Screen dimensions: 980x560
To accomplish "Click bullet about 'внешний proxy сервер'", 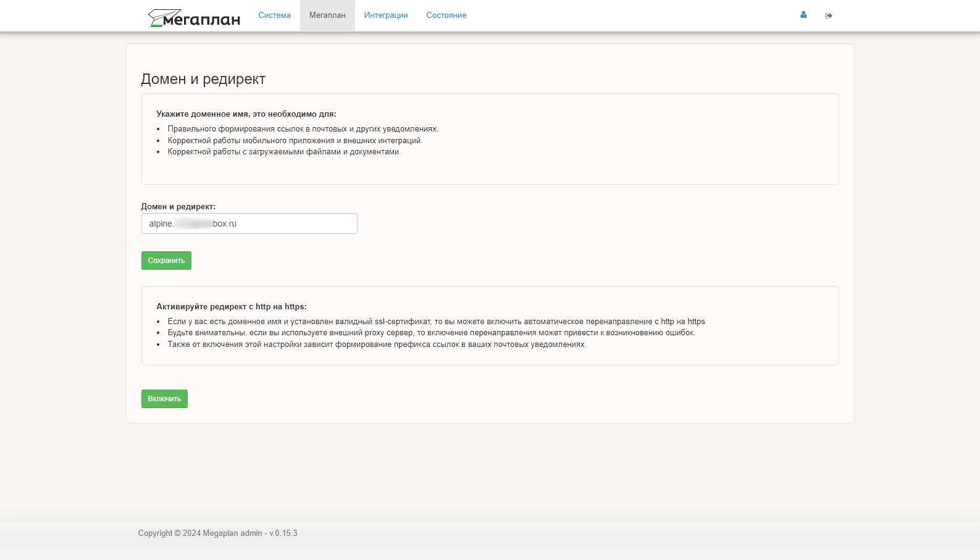I will tap(431, 333).
